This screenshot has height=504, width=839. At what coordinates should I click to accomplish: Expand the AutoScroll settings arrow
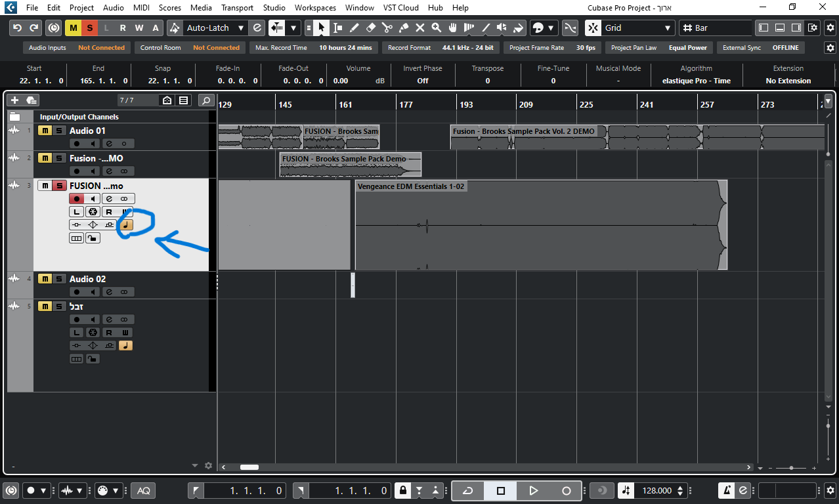(293, 28)
